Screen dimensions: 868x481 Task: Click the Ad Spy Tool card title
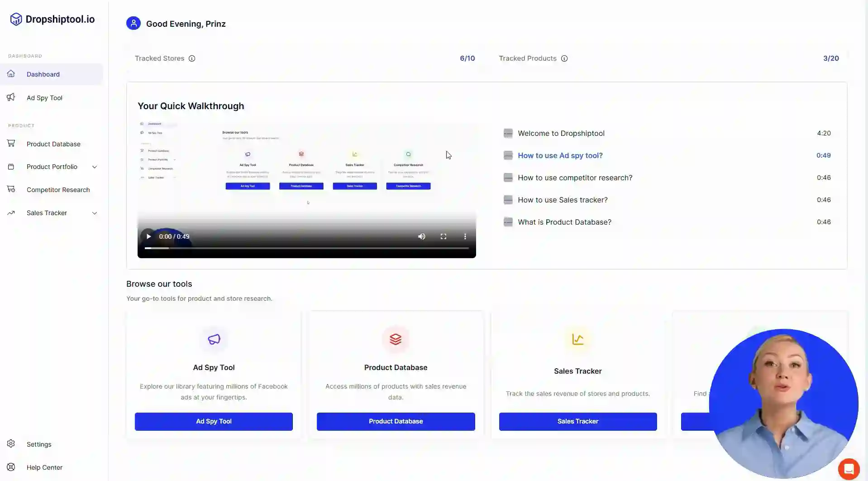click(x=214, y=367)
